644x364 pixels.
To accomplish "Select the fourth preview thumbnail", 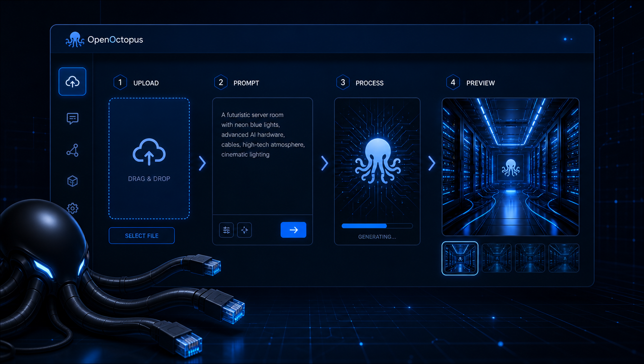I will click(564, 258).
